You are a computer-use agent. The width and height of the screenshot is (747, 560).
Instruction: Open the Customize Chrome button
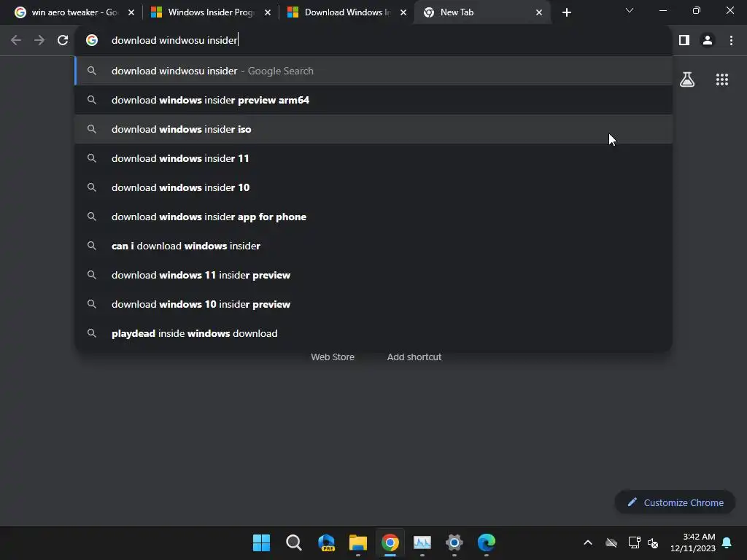(x=675, y=502)
